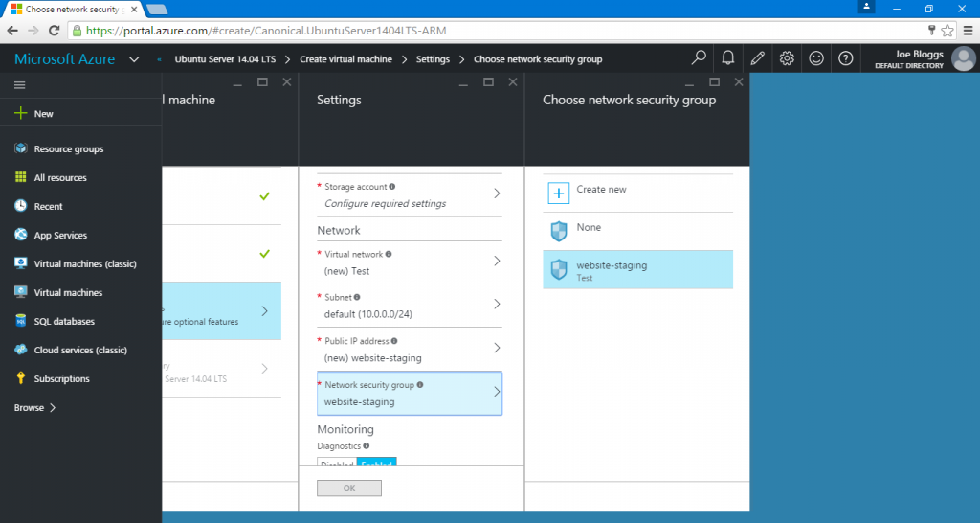Click Network security group info icon
This screenshot has width=980, height=523.
[420, 385]
